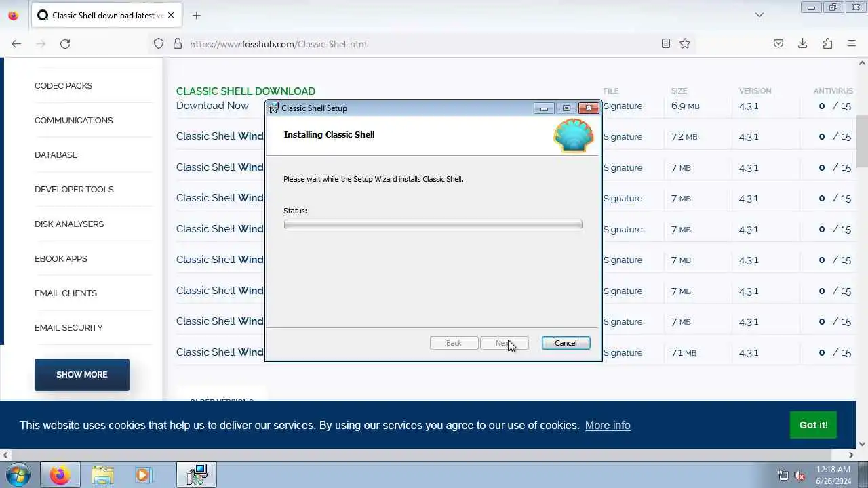Bookmark this page with the star icon
This screenshot has height=488, width=868.
[685, 43]
